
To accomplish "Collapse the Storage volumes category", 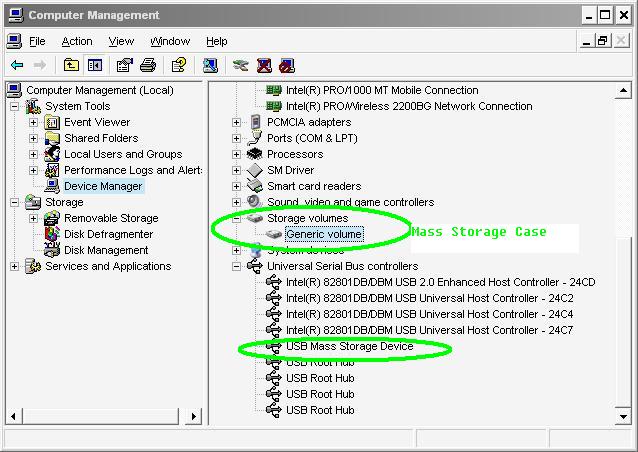I will 236,218.
